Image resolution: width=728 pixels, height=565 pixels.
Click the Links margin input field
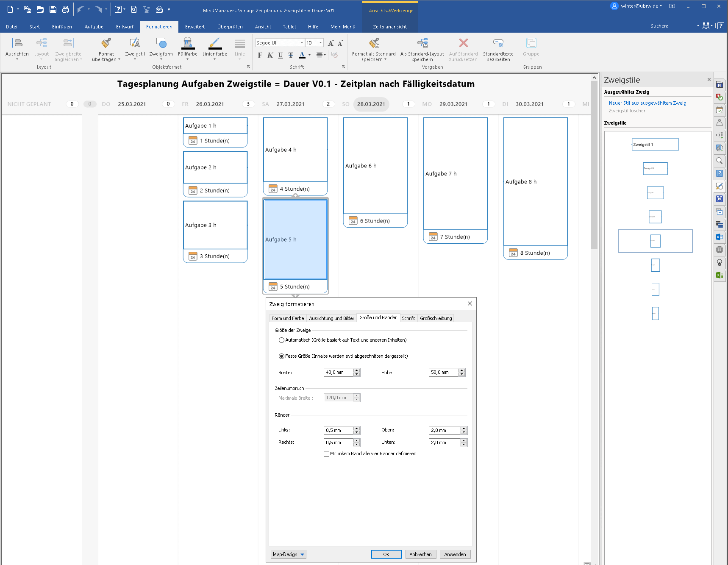339,430
